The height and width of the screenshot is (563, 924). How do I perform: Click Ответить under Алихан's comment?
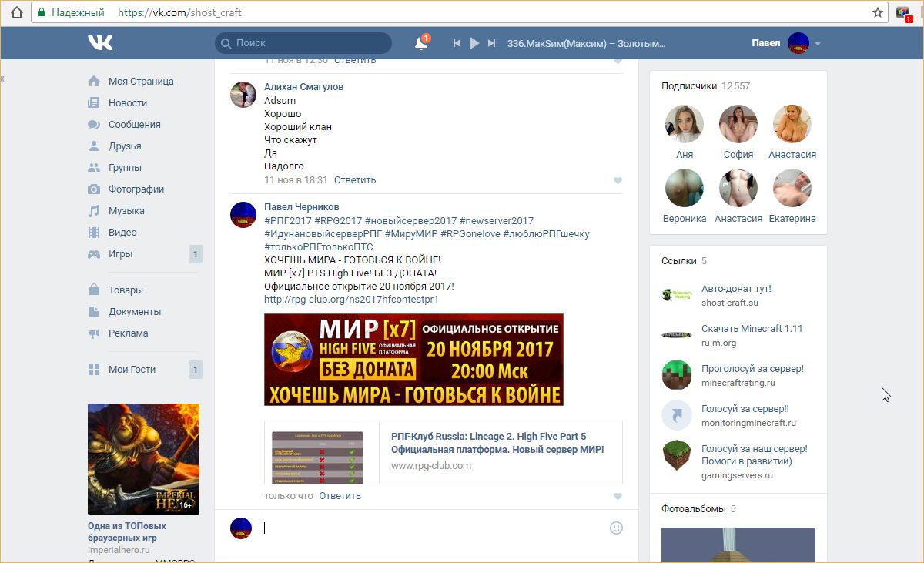355,179
